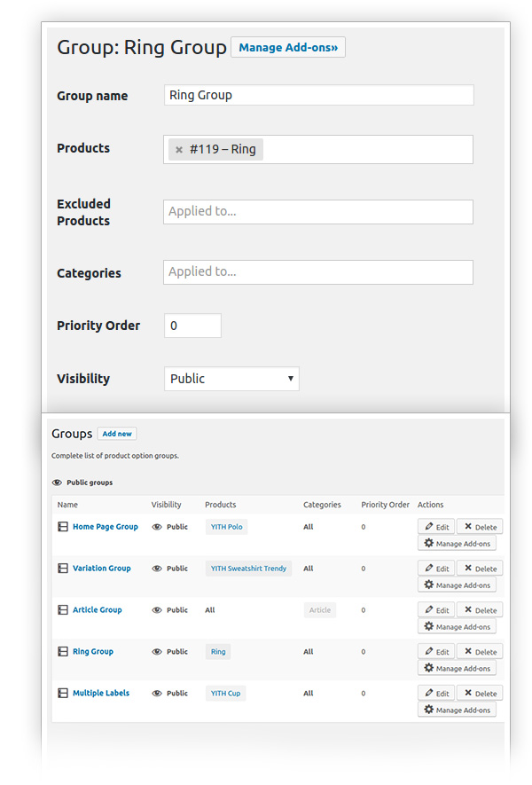Click the group icon beside Home Page Group
This screenshot has height=785, width=532.
(63, 527)
